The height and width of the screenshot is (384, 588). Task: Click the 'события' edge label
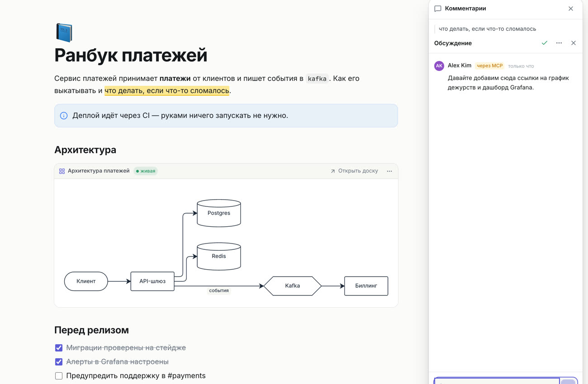pyautogui.click(x=219, y=290)
